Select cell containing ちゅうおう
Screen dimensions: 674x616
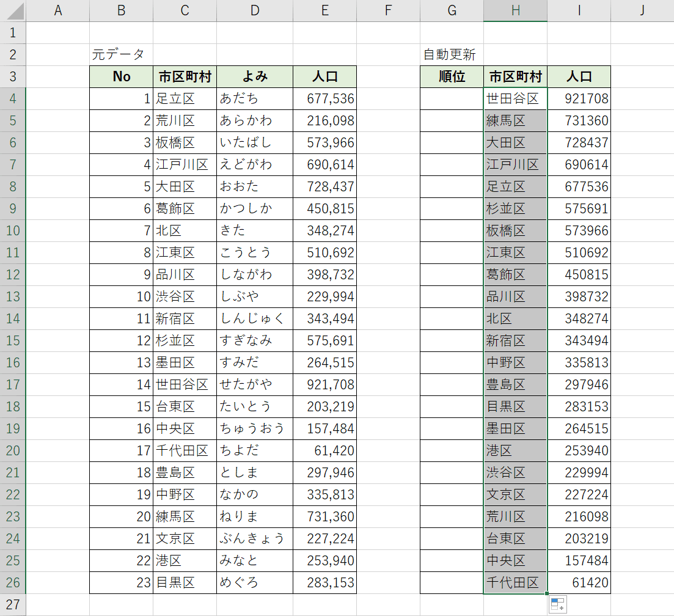(255, 428)
